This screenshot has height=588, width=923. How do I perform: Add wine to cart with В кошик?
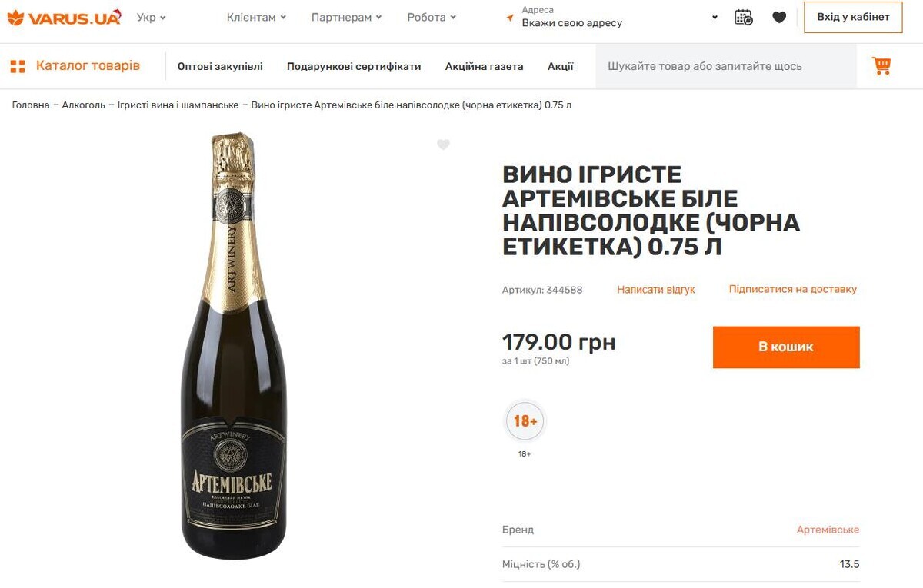point(785,347)
